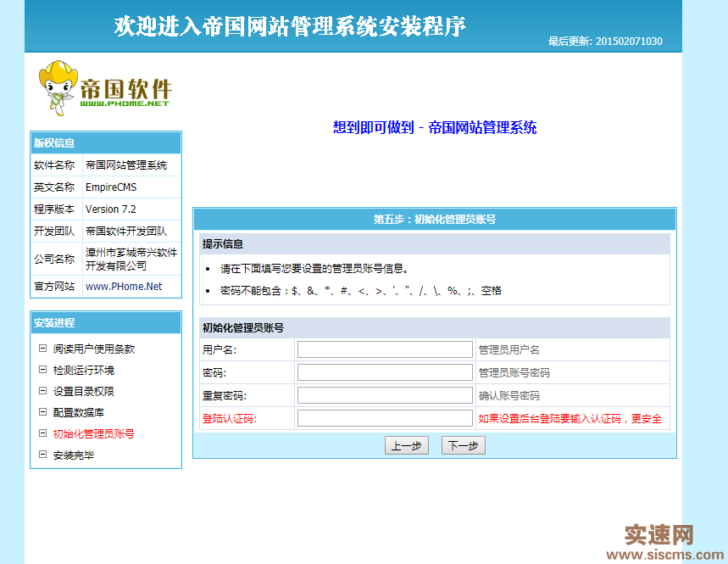
Task: Click the 帝国软件开发团队 cell
Action: click(x=132, y=232)
